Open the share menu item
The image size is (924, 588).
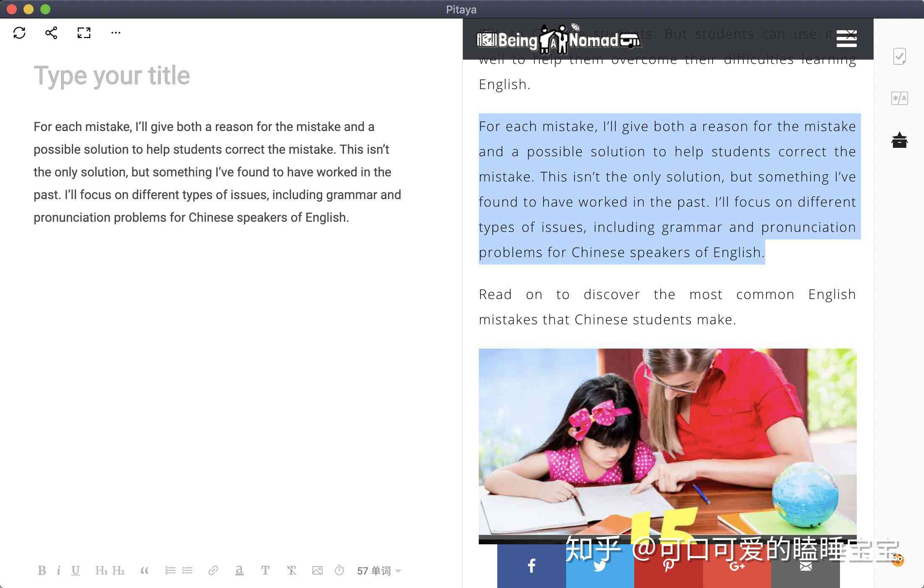[x=51, y=32]
